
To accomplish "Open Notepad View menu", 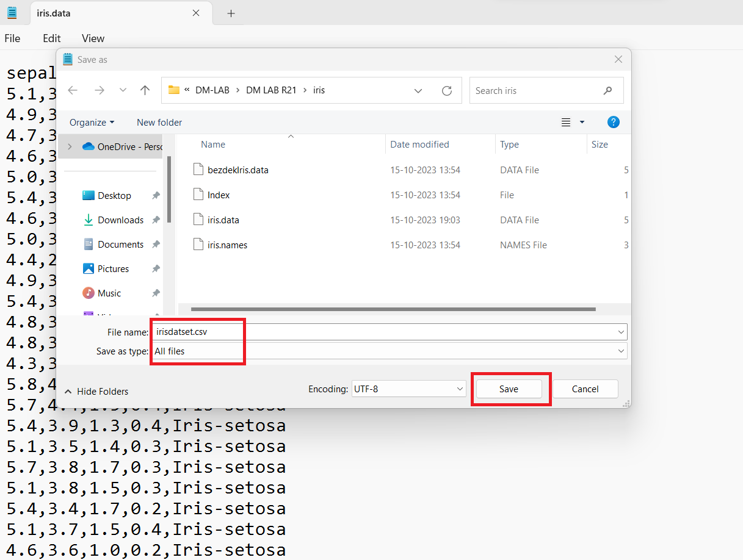I will pyautogui.click(x=93, y=38).
